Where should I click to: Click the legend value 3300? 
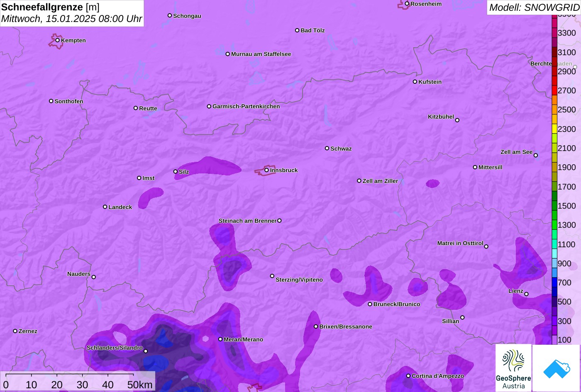(x=567, y=33)
